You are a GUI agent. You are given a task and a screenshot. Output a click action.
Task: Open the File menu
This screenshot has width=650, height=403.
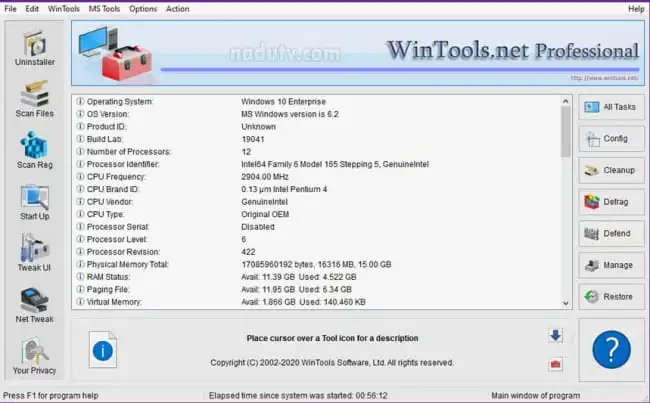pyautogui.click(x=10, y=9)
